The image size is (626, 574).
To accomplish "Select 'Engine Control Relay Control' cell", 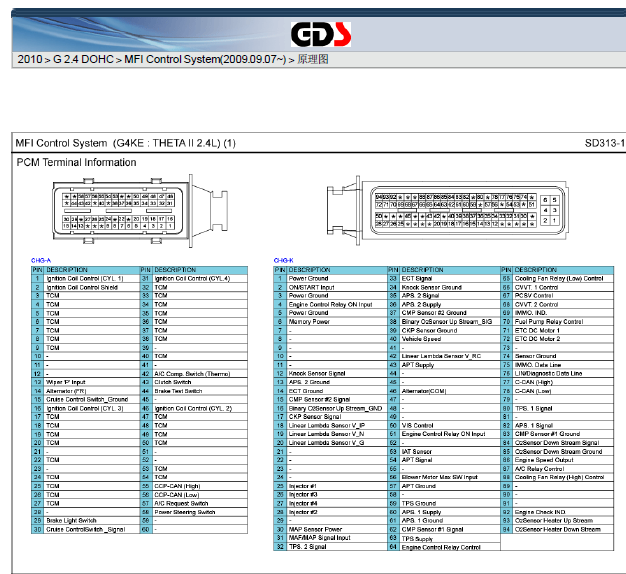I will tap(450, 547).
